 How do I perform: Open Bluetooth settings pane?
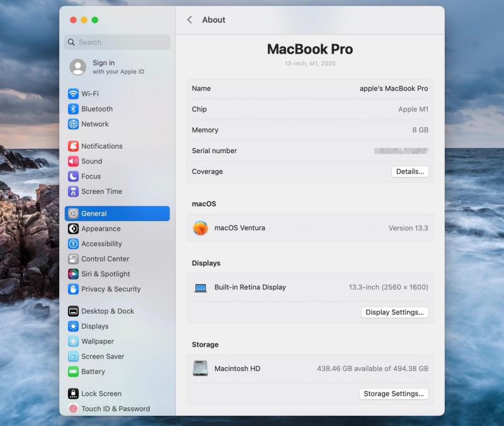point(117,109)
